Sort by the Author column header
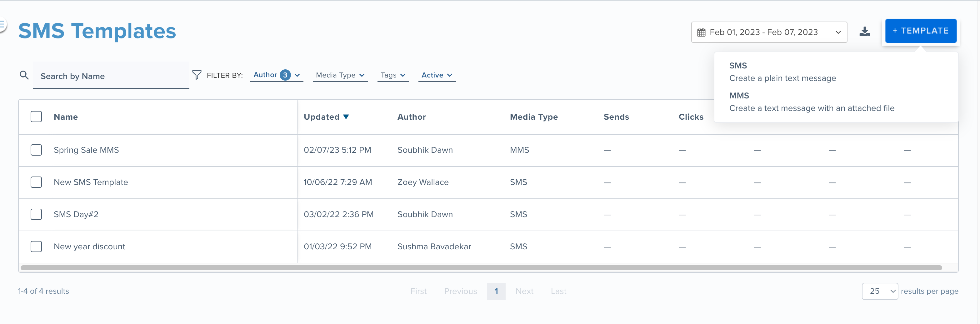Screen dimensions: 980x324 coord(412,117)
